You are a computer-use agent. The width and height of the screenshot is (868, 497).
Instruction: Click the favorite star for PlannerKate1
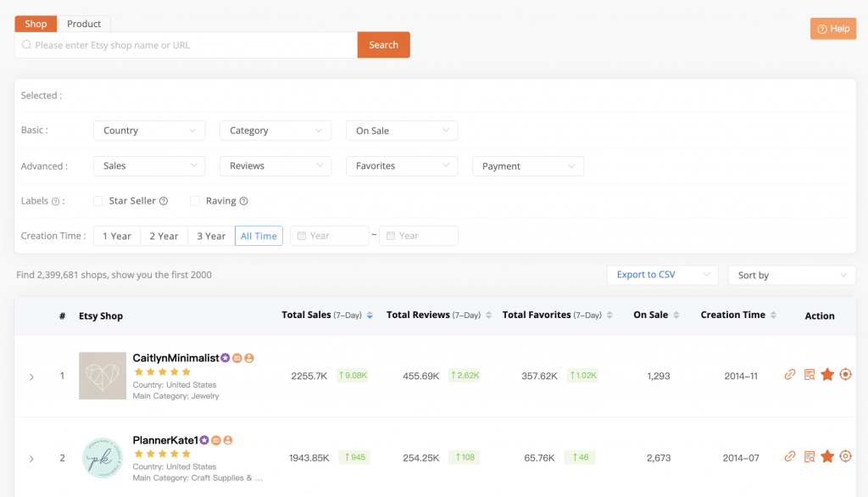(x=827, y=457)
